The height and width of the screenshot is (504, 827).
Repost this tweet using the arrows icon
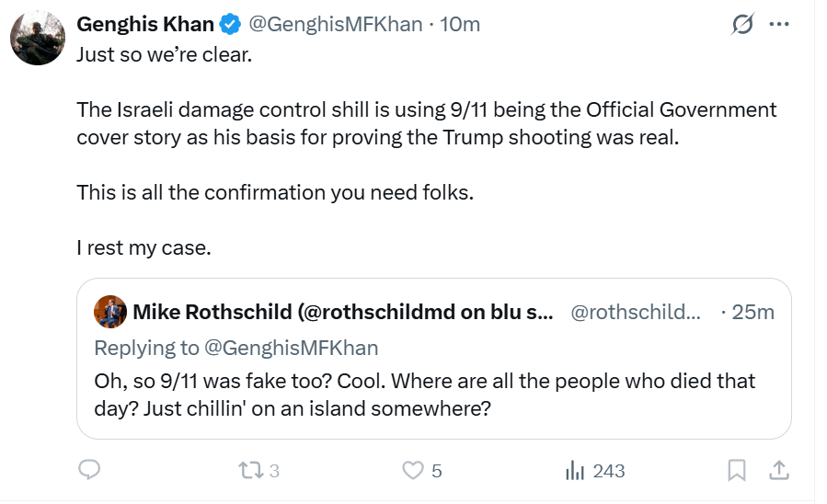point(248,471)
